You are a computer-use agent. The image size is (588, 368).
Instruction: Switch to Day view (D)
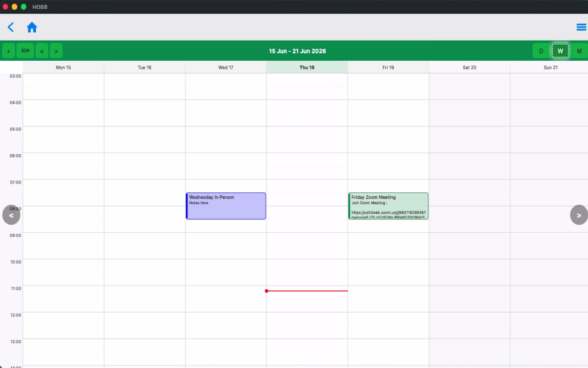[x=541, y=51]
